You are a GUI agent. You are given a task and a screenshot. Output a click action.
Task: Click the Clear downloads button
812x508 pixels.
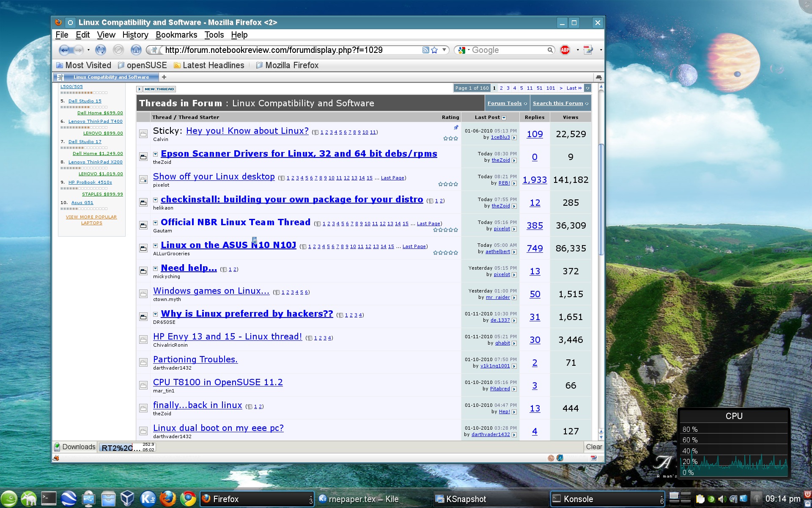tap(594, 447)
